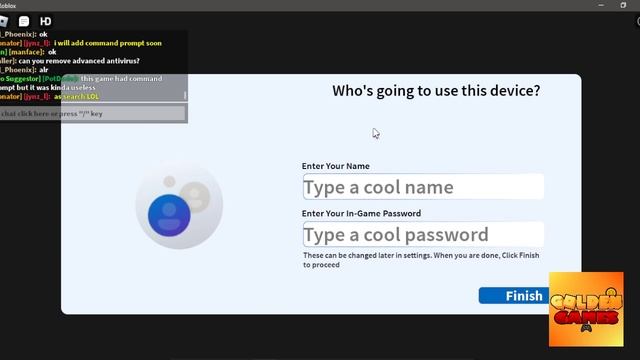Click the chat window scrollbar
The height and width of the screenshot is (360, 640).
click(185, 96)
